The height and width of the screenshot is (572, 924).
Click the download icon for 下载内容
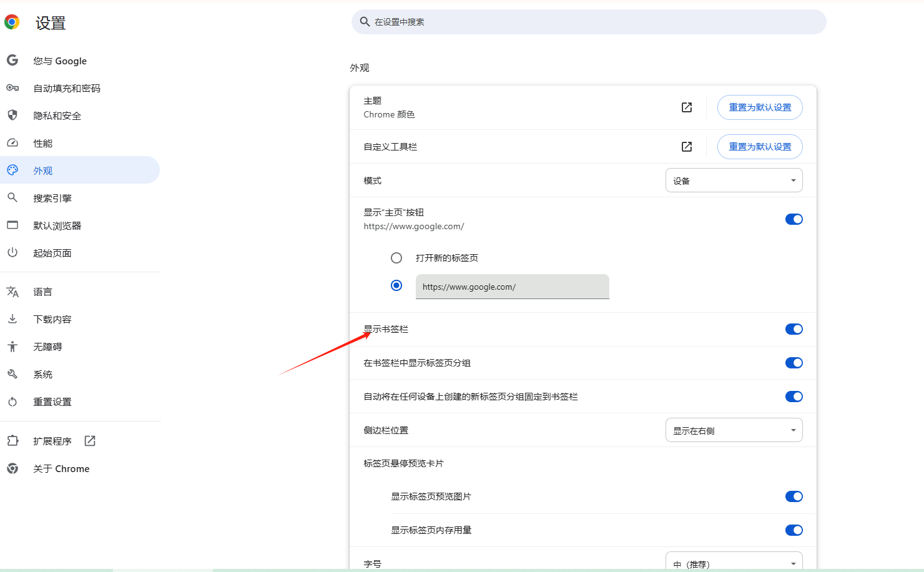(x=12, y=318)
